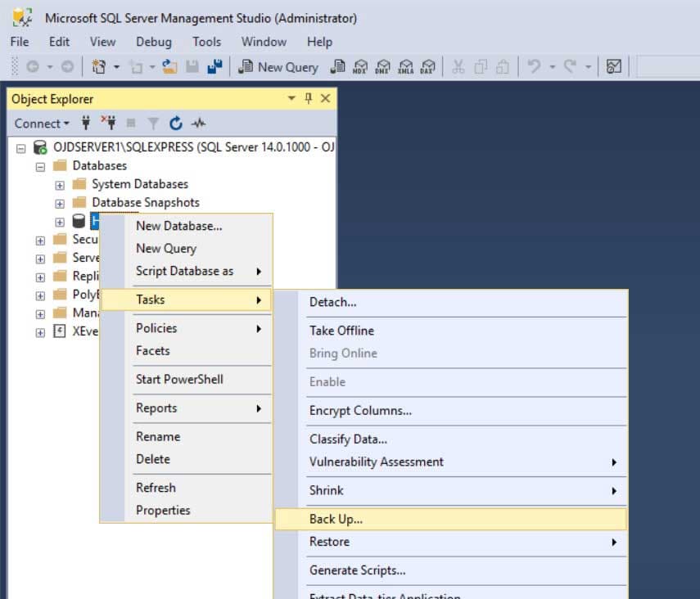The height and width of the screenshot is (599, 700).
Task: Select the Database Snapshots tree item
Action: [146, 202]
